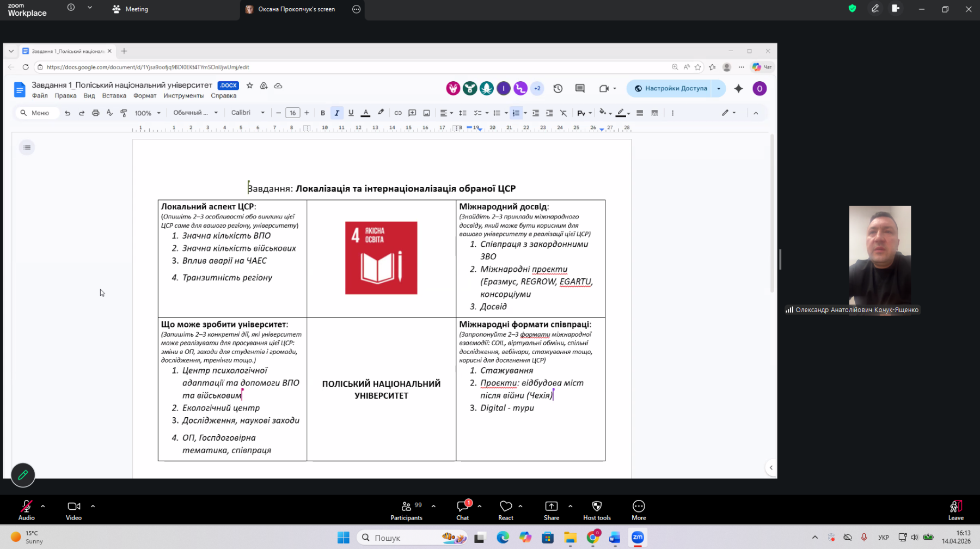The height and width of the screenshot is (549, 980).
Task: Toggle underline formatting
Action: pos(351,113)
